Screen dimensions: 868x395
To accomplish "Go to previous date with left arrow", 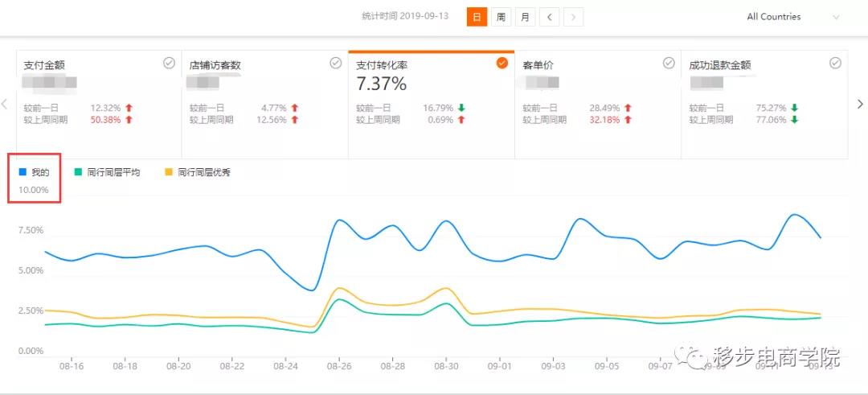I will pos(549,17).
